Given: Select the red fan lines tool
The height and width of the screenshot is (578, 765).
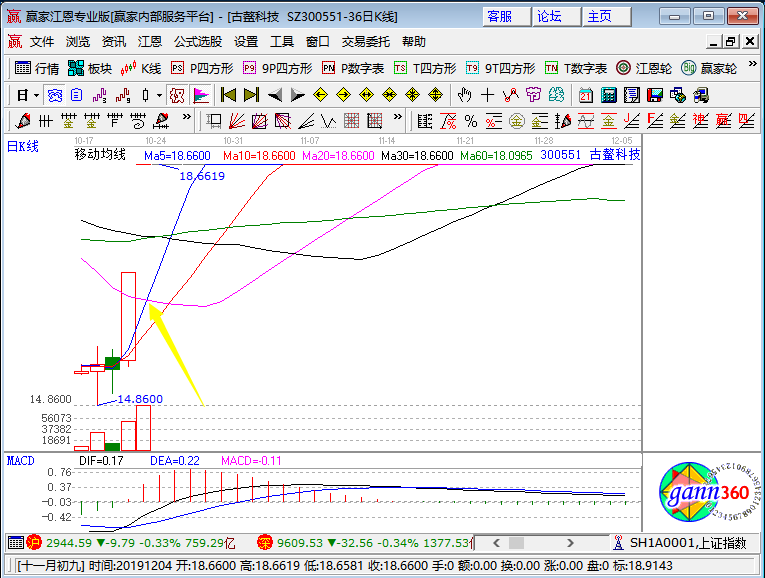Looking at the screenshot, I should 237,120.
